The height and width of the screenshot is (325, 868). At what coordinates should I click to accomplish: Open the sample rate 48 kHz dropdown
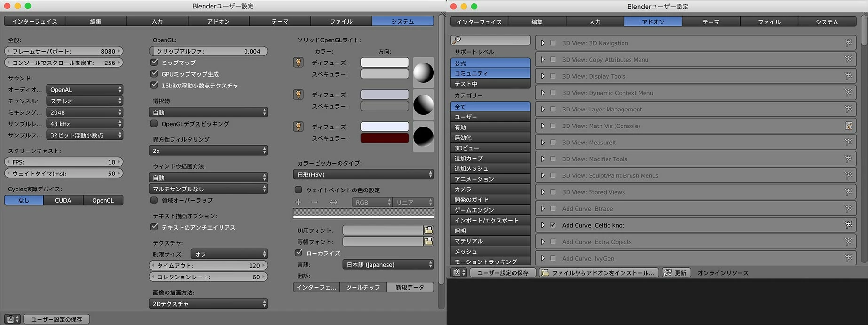point(85,124)
